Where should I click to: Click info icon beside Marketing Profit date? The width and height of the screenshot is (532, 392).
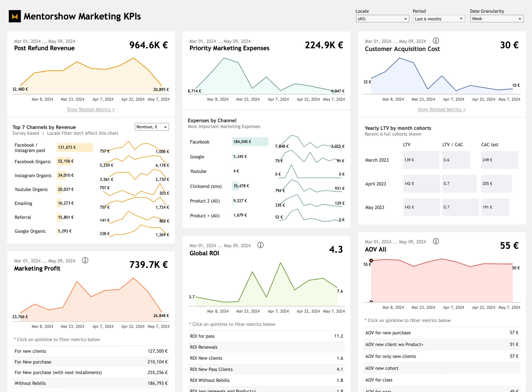(x=85, y=260)
